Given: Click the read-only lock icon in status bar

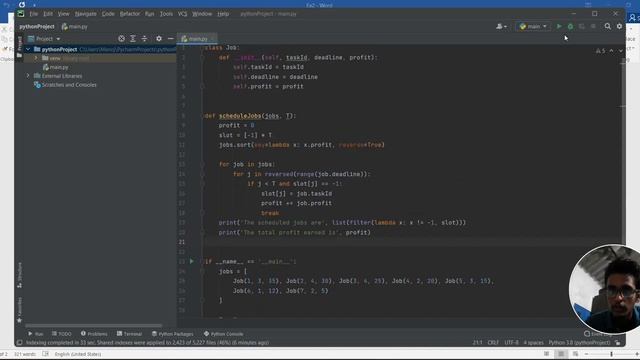Looking at the screenshot, I should [x=618, y=343].
